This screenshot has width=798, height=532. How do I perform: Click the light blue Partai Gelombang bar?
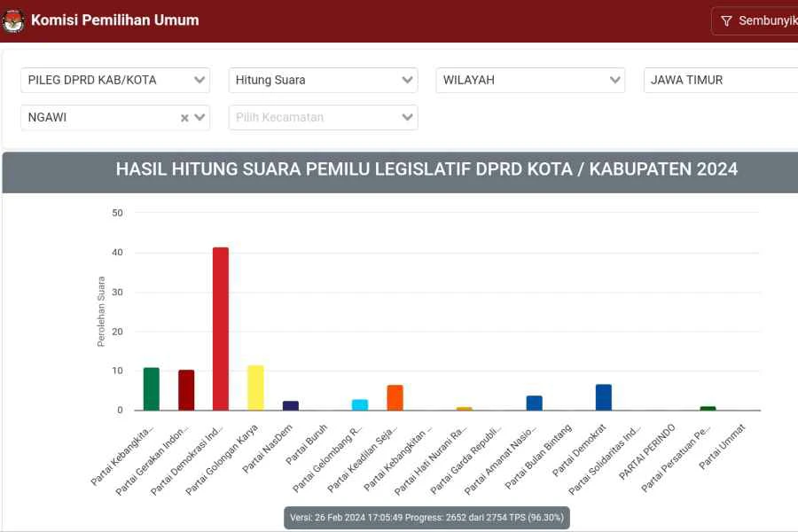point(360,404)
